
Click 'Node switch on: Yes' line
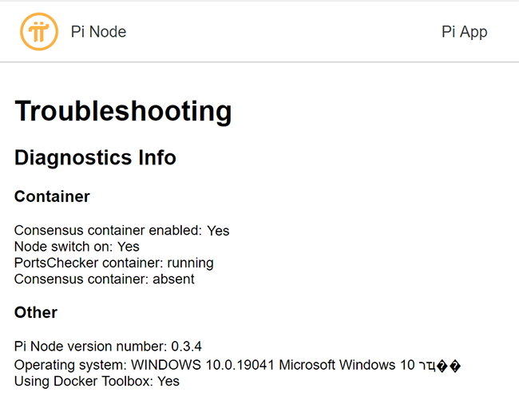click(77, 247)
